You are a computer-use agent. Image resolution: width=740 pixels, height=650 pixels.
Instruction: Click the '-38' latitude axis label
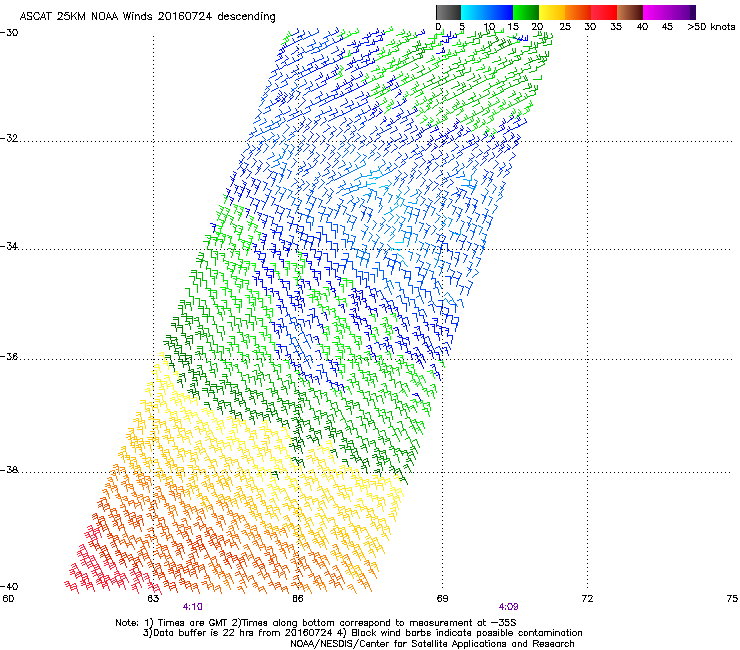pyautogui.click(x=9, y=470)
